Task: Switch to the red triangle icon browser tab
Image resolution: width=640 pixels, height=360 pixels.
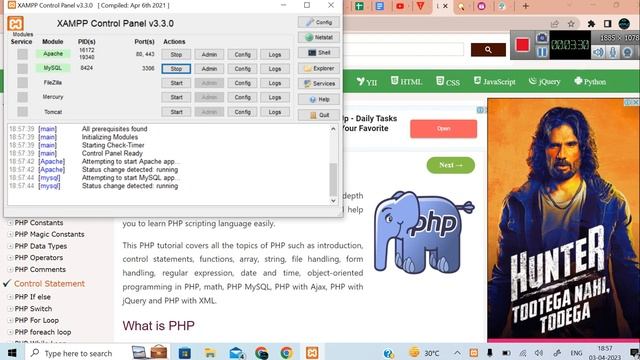Action: pyautogui.click(x=420, y=6)
